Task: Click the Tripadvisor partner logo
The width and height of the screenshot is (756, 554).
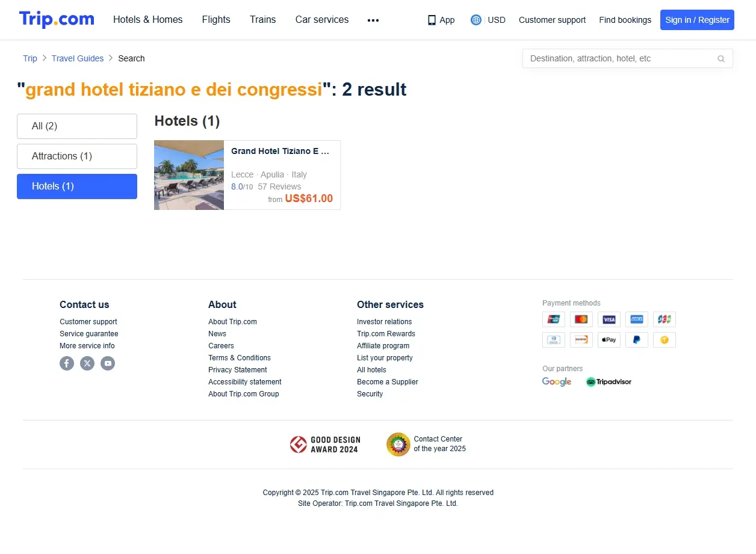Action: [609, 382]
